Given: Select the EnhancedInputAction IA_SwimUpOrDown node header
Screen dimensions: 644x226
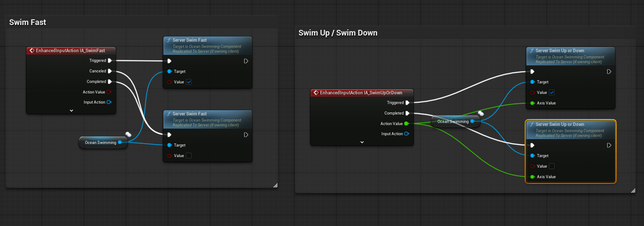Looking at the screenshot, I should [x=362, y=93].
